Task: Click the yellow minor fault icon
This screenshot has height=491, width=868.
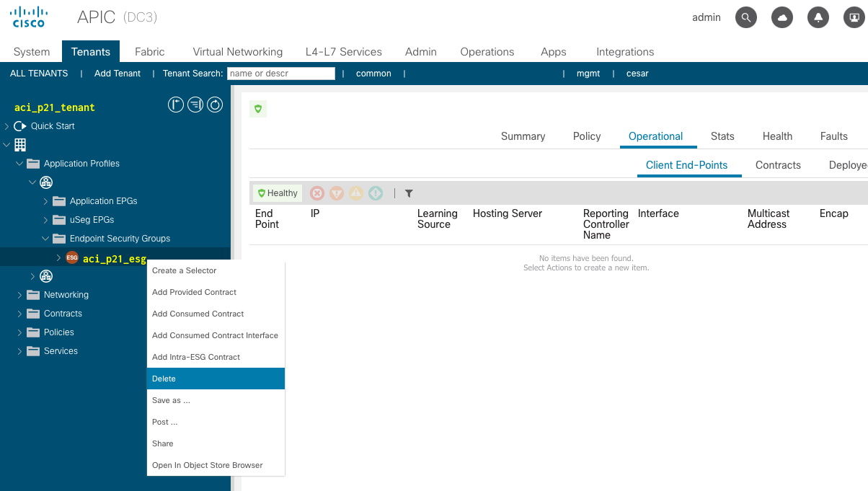Action: tap(356, 193)
